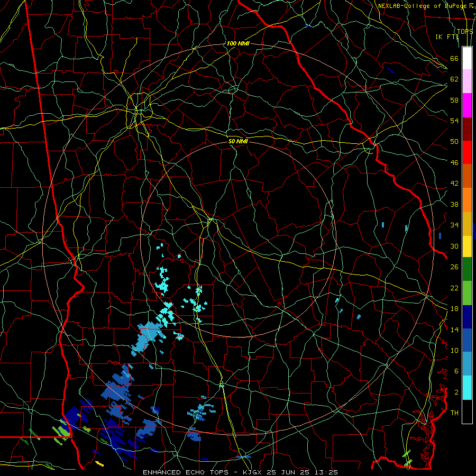Click the "13:25" timestamp in caption
This screenshot has width=476, height=476.
click(x=326, y=472)
